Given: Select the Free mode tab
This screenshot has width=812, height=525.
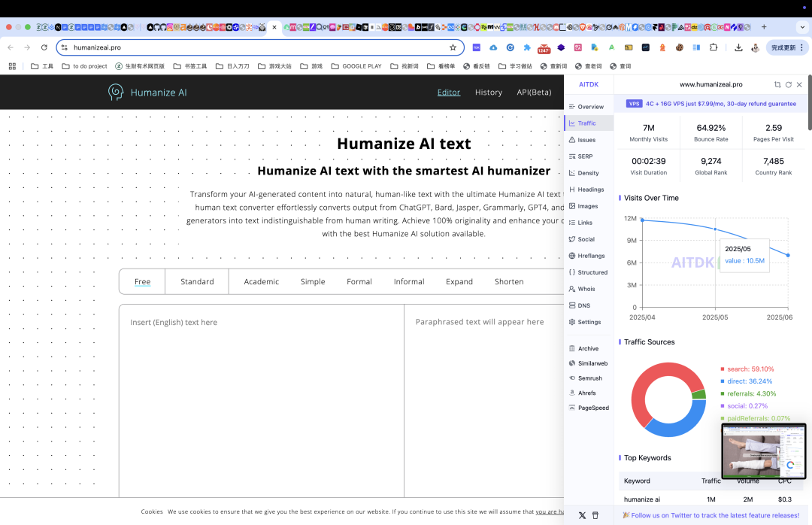Looking at the screenshot, I should 142,281.
